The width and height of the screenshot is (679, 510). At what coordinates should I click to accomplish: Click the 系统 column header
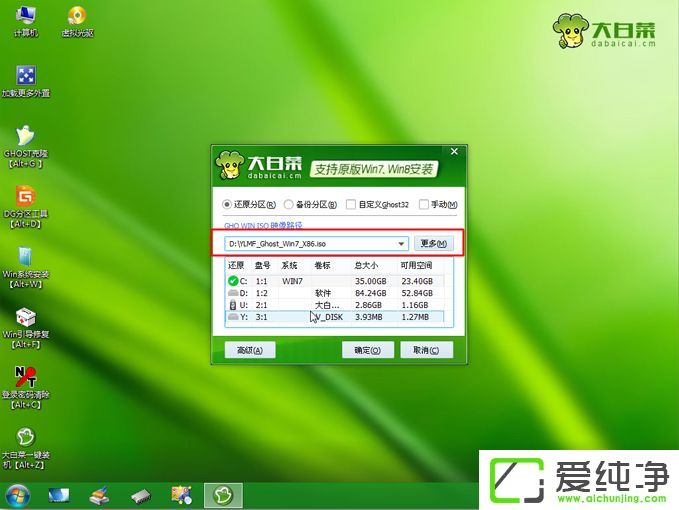[289, 265]
